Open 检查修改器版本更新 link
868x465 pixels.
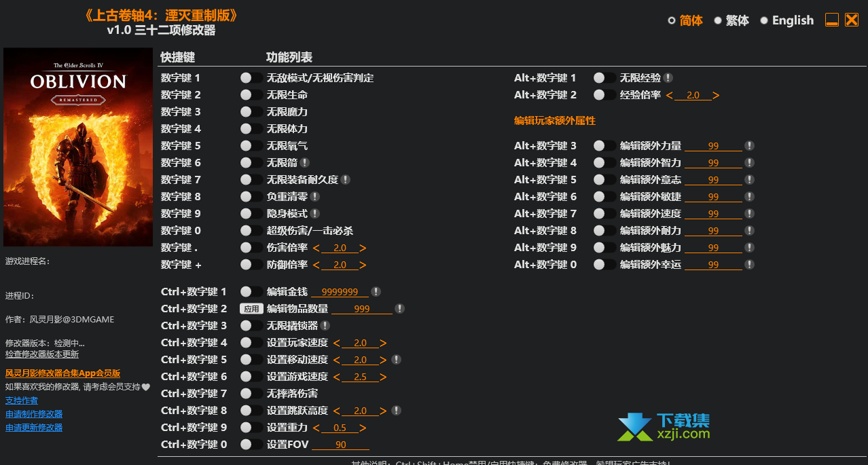click(42, 354)
